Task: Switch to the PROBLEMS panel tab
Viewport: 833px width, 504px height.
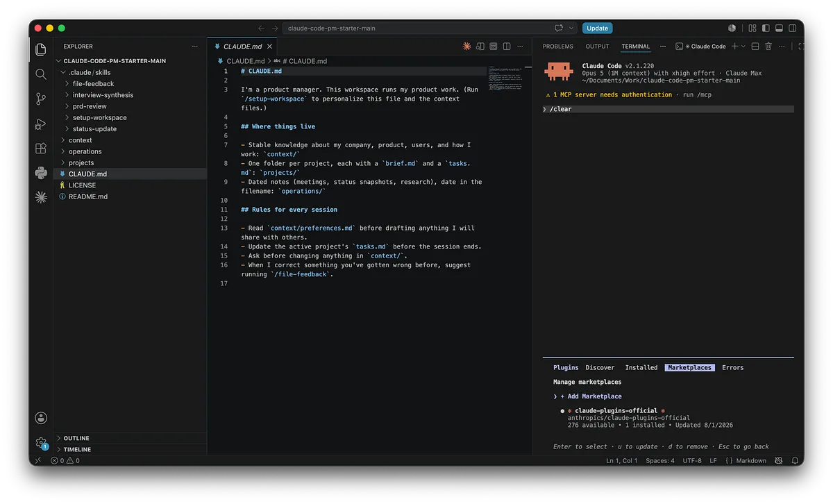Action: click(x=558, y=47)
